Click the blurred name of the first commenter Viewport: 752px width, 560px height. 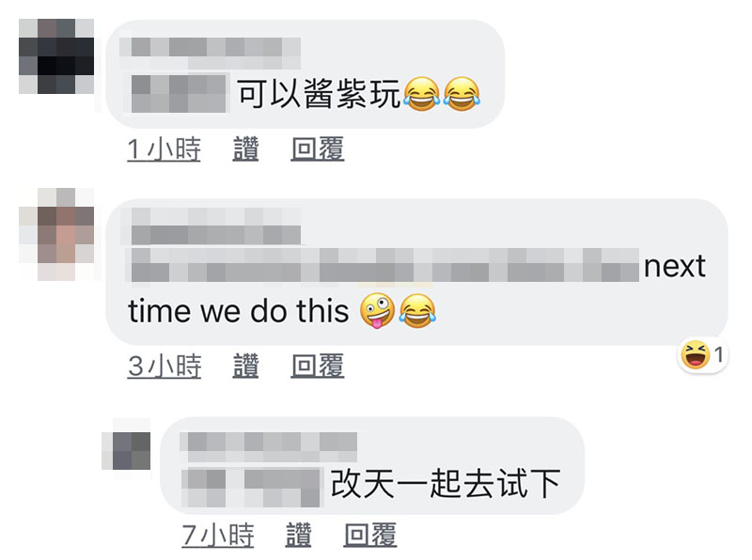[x=210, y=54]
